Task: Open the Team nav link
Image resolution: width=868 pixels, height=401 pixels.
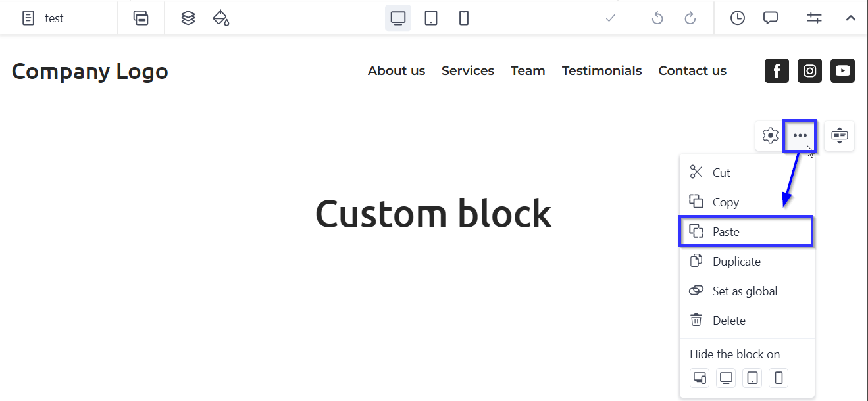Action: coord(528,70)
